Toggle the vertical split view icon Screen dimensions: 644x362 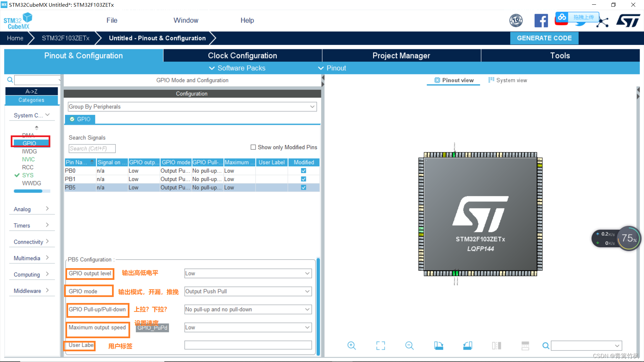pos(496,346)
